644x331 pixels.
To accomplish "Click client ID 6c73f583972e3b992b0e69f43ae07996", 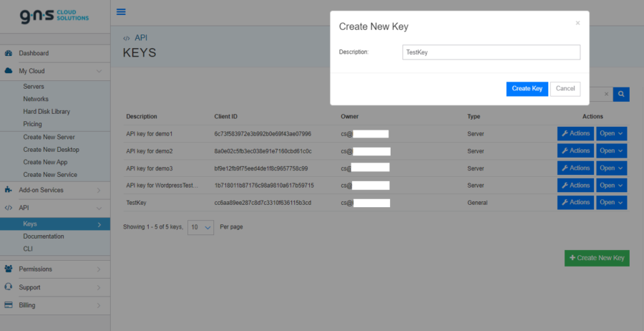I will (x=263, y=134).
